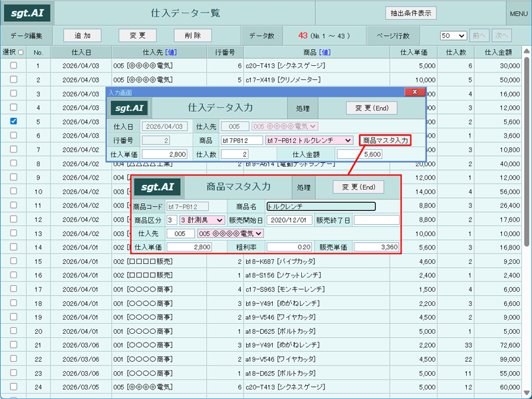Click the 変更(End) button in 商品マスタ入力
532x399 pixels.
[x=358, y=187]
